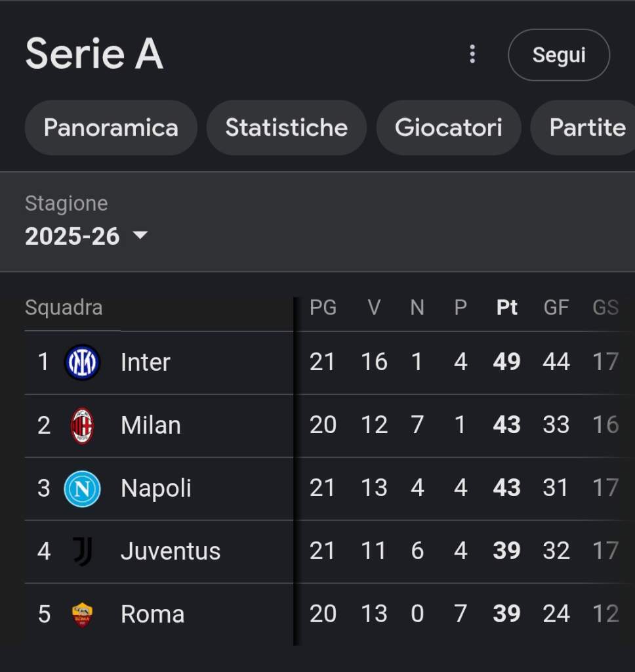Switch to the Panoramica tab
Viewport: 635px width, 672px height.
[111, 127]
